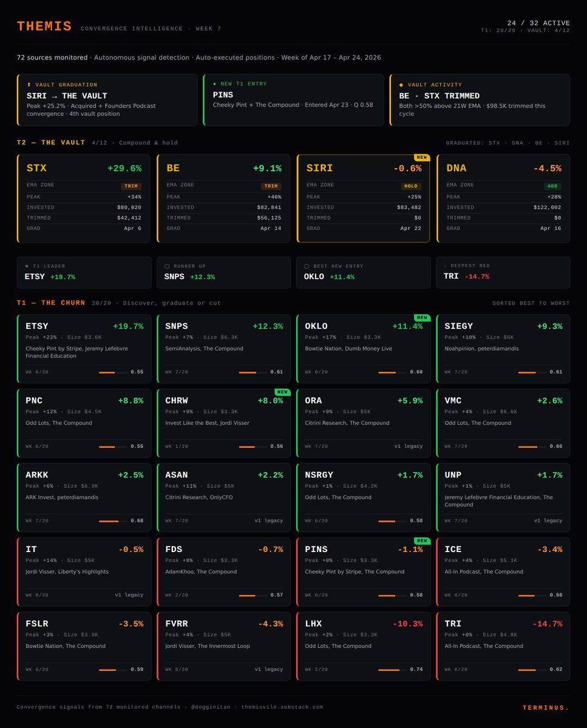
Task: Click the 0.66 score bar on the VMC card
Action: (x=532, y=447)
